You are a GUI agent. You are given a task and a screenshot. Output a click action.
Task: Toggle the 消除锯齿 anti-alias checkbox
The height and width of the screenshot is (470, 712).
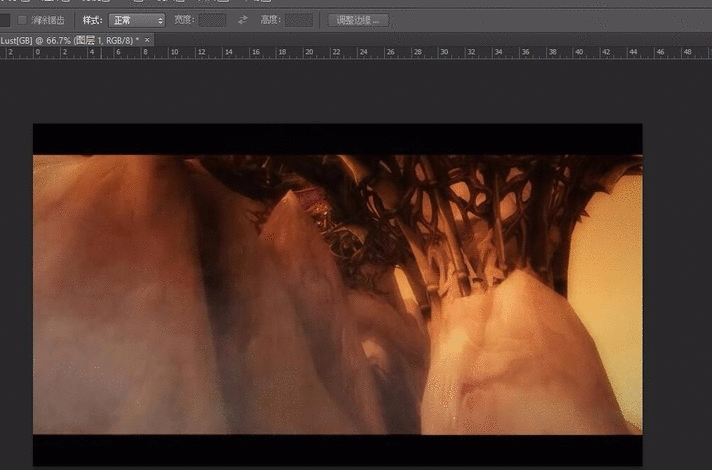(x=22, y=20)
